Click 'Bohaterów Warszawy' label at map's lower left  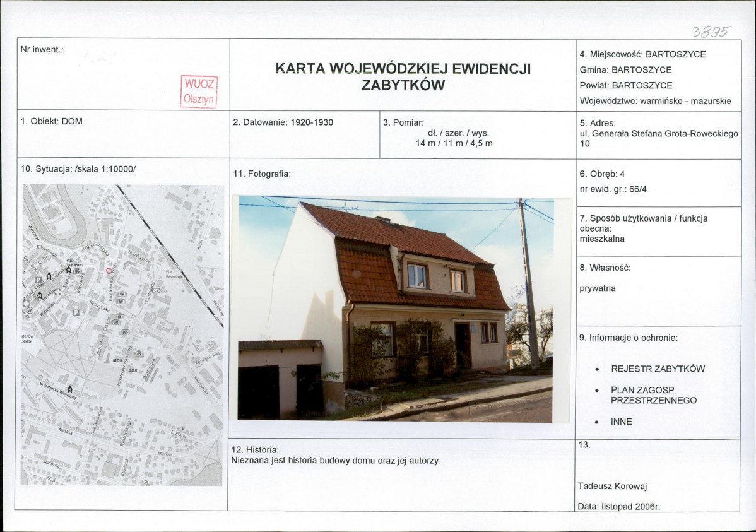pos(57,391)
